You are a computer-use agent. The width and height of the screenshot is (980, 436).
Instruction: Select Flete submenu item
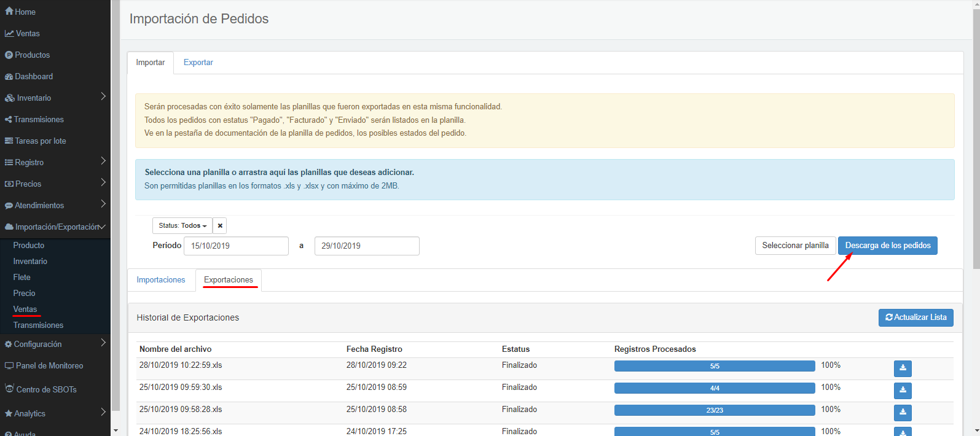(x=22, y=278)
